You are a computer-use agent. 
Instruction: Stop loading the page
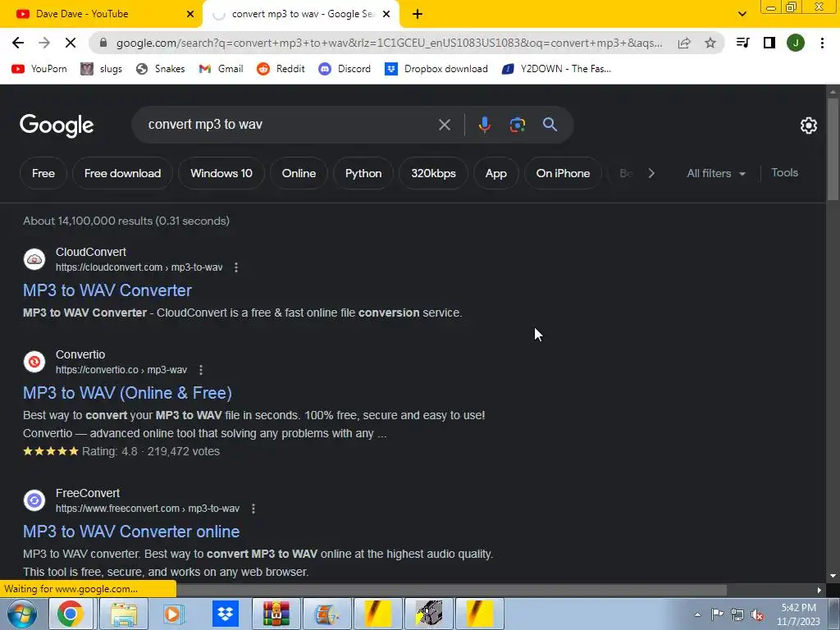point(71,43)
